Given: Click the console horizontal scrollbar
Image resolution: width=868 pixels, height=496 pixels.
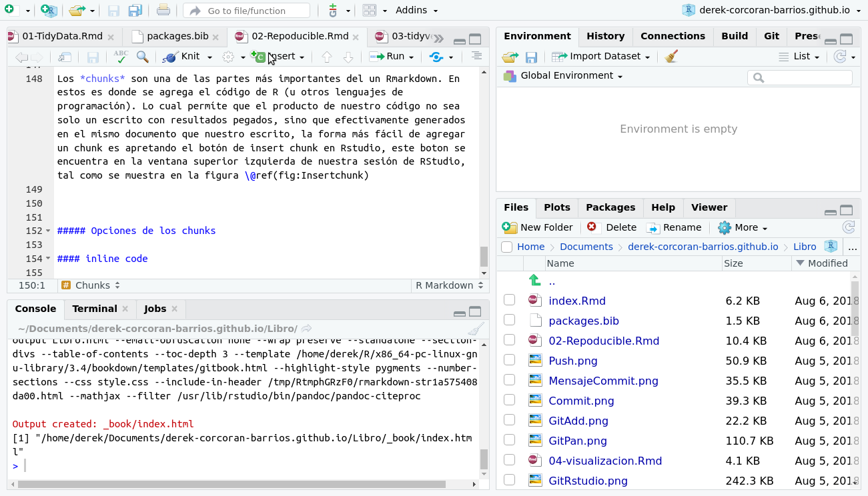Looking at the screenshot, I should tap(232, 485).
